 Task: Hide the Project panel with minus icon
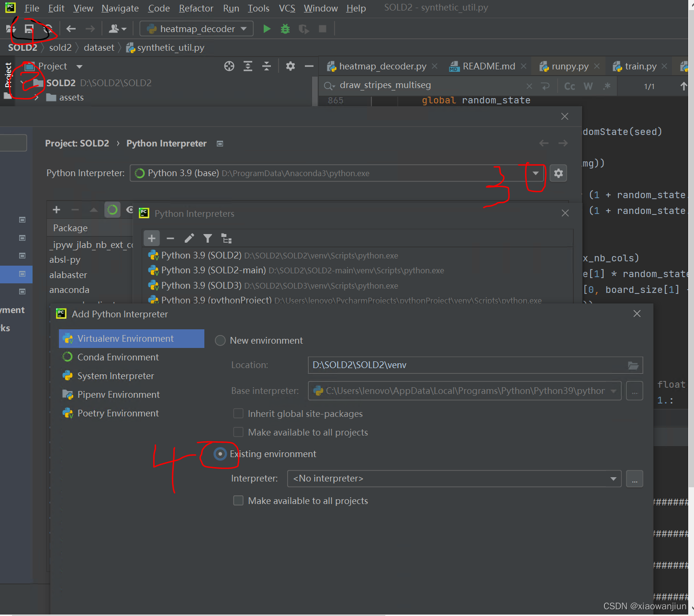tap(309, 67)
